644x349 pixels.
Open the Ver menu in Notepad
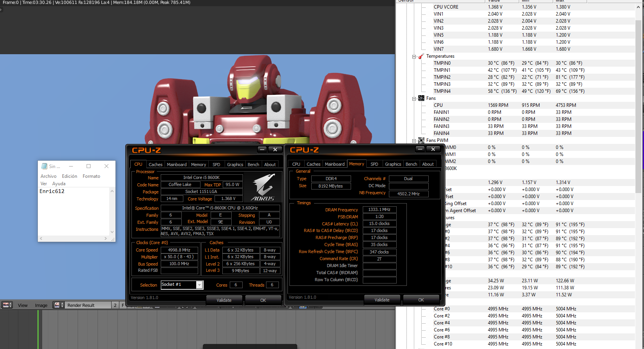pos(44,184)
